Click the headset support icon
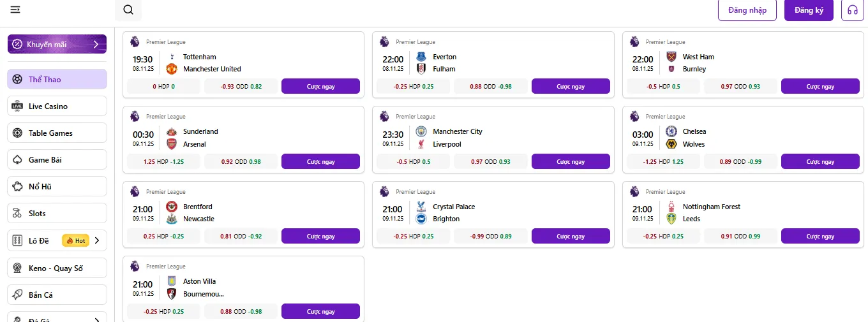Screen dimensions: 868x322 tap(852, 10)
